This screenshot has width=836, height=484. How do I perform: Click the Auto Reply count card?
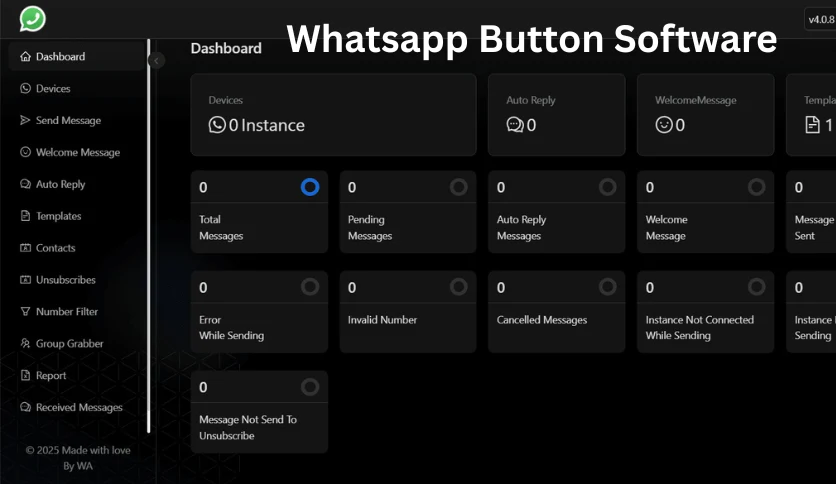pos(556,114)
